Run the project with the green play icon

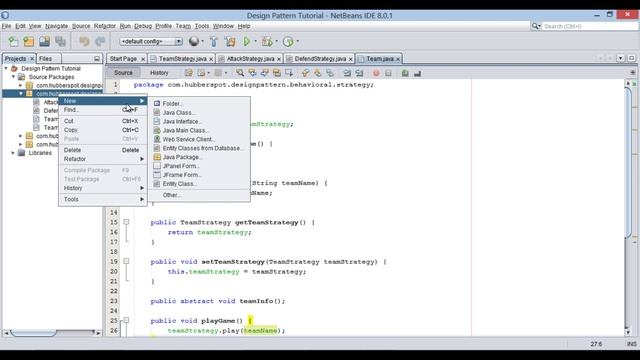point(247,41)
